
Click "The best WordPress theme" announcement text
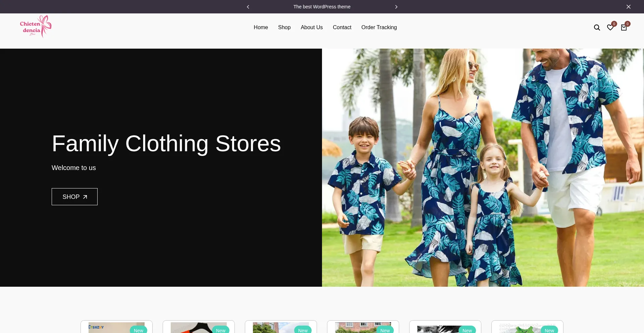(x=322, y=7)
